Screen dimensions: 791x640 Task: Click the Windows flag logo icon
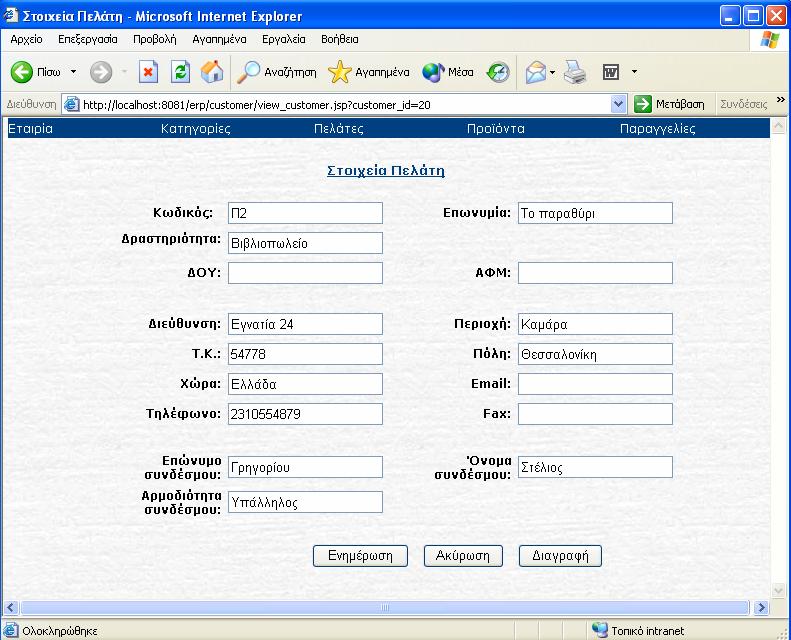769,39
